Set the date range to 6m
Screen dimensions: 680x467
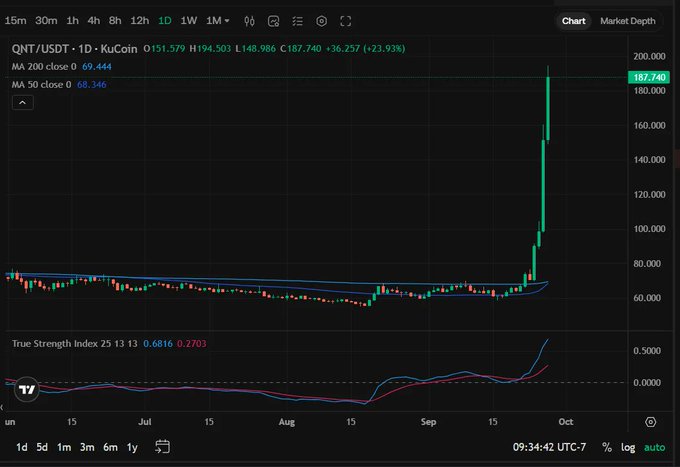tap(110, 447)
